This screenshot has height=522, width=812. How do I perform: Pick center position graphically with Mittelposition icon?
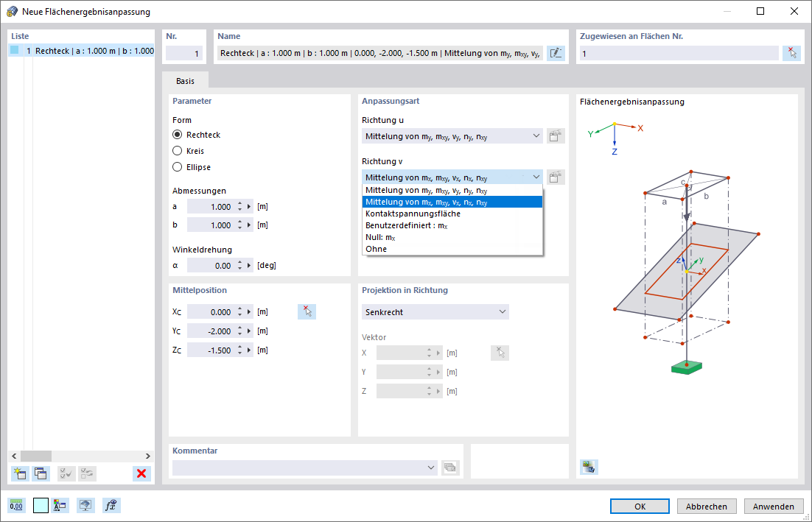pos(307,311)
